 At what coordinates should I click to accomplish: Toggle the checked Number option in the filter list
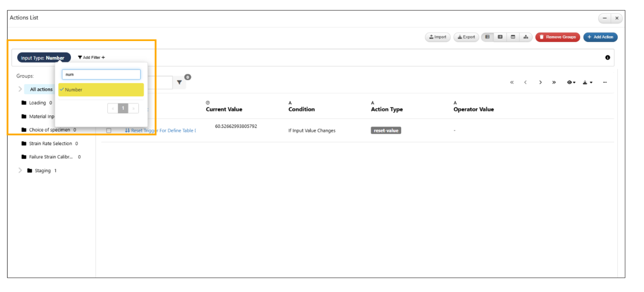click(101, 90)
